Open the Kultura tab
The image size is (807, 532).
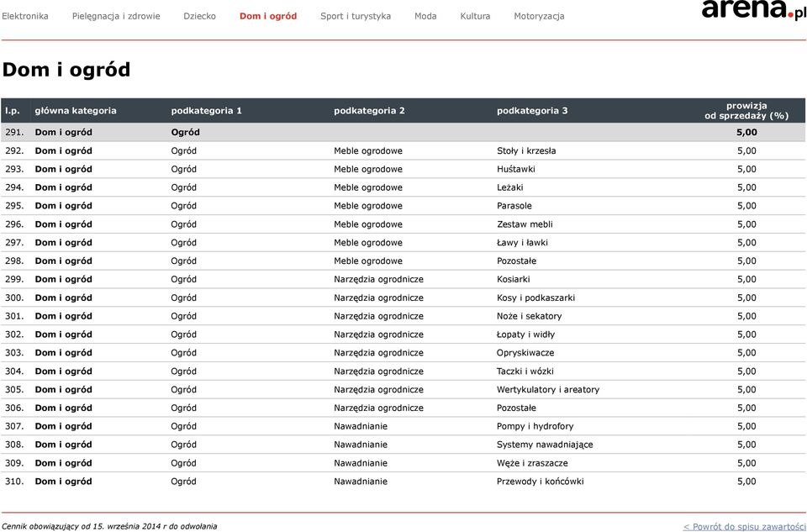click(x=475, y=16)
